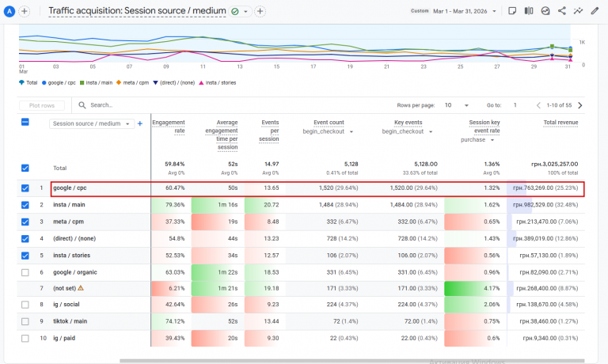The height and width of the screenshot is (364, 608).
Task: Sort by the Engagement rate column header
Action: 169,127
